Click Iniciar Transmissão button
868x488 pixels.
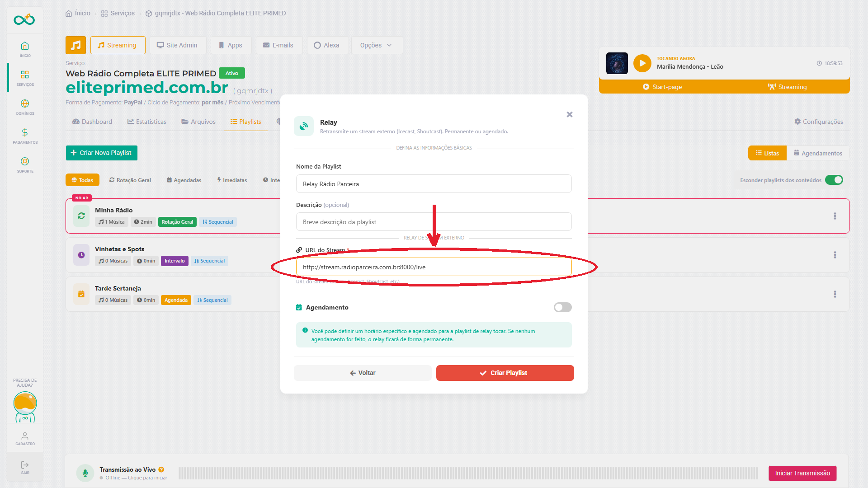(x=802, y=473)
